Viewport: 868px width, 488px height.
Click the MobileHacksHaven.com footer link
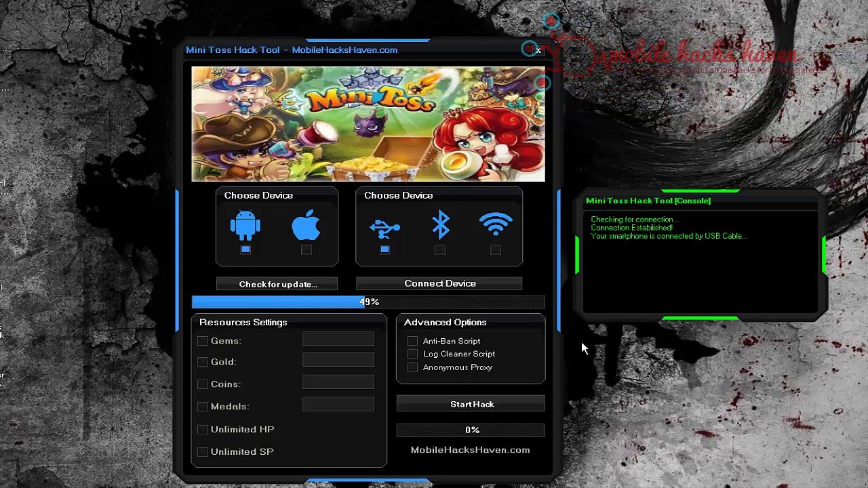[x=470, y=450]
